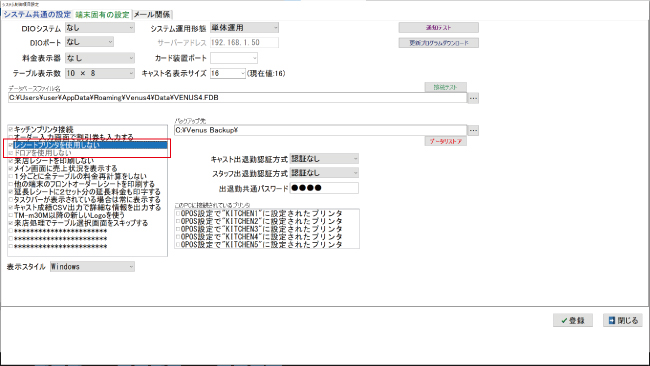Toggle 1分ごとに全テーブルの料金再計算をしない checkbox
650x366 pixels.
click(11, 176)
